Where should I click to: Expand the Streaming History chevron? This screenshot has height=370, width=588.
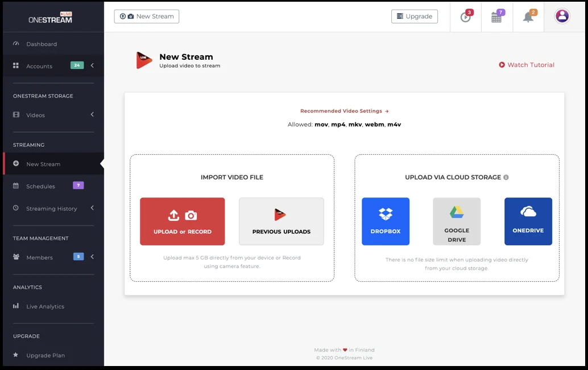(x=92, y=208)
